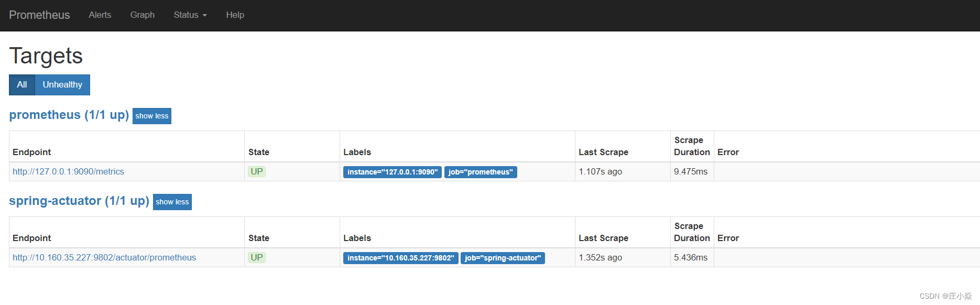Click the UP state badge for prometheus
Viewport: 980px width, 305px height.
point(257,171)
